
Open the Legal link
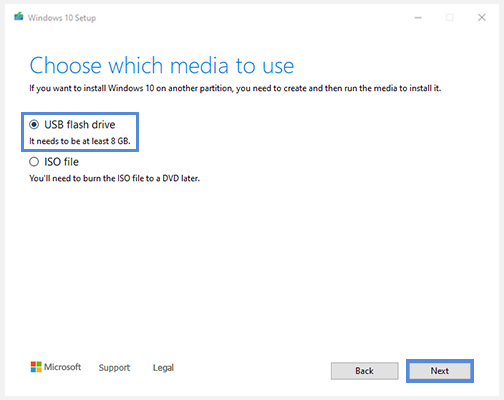click(163, 368)
